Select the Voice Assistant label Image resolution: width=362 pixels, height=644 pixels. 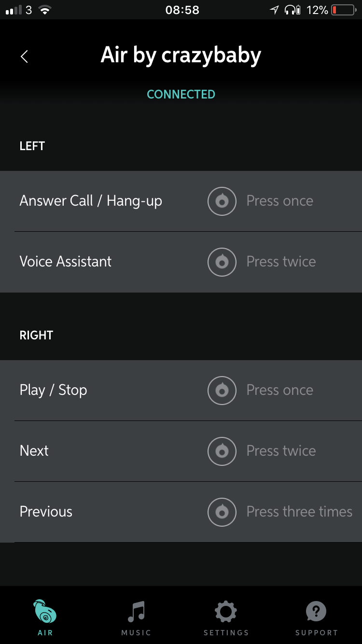66,262
